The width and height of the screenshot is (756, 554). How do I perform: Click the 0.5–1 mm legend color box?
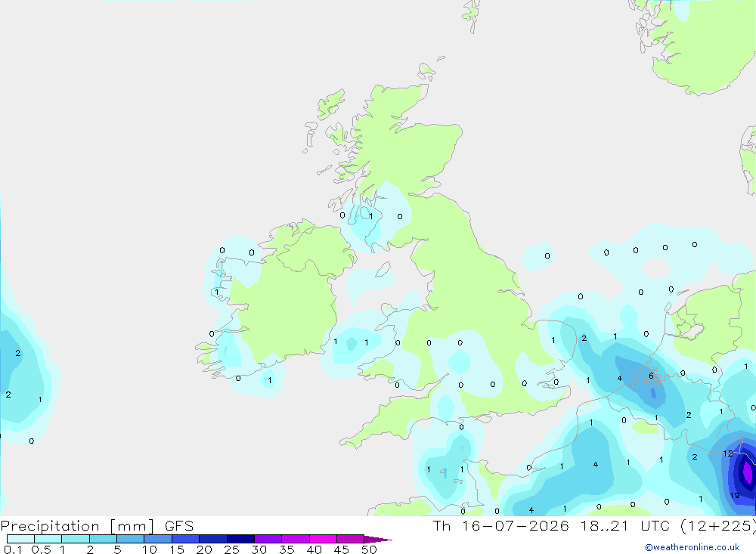(x=48, y=539)
